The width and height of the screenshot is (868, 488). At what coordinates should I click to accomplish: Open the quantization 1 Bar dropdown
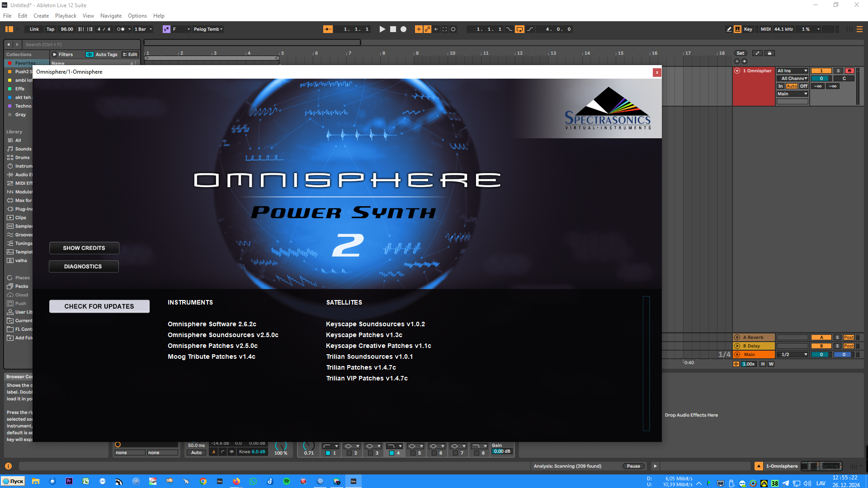(143, 29)
